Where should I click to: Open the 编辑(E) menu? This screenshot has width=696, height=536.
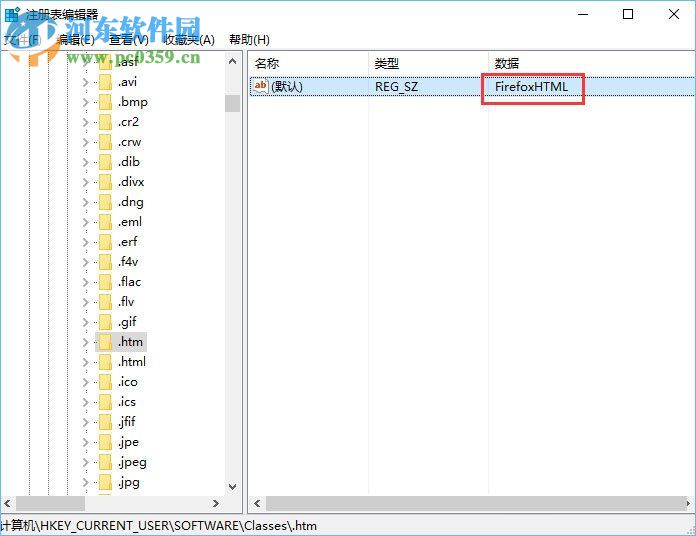(x=76, y=40)
